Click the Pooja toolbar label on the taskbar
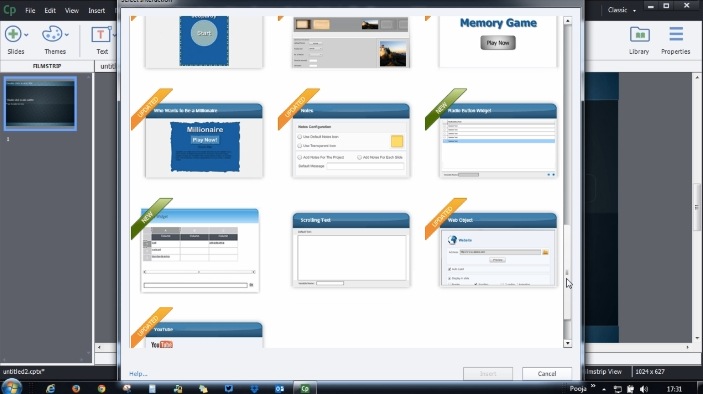The height and width of the screenshot is (394, 703). click(577, 389)
